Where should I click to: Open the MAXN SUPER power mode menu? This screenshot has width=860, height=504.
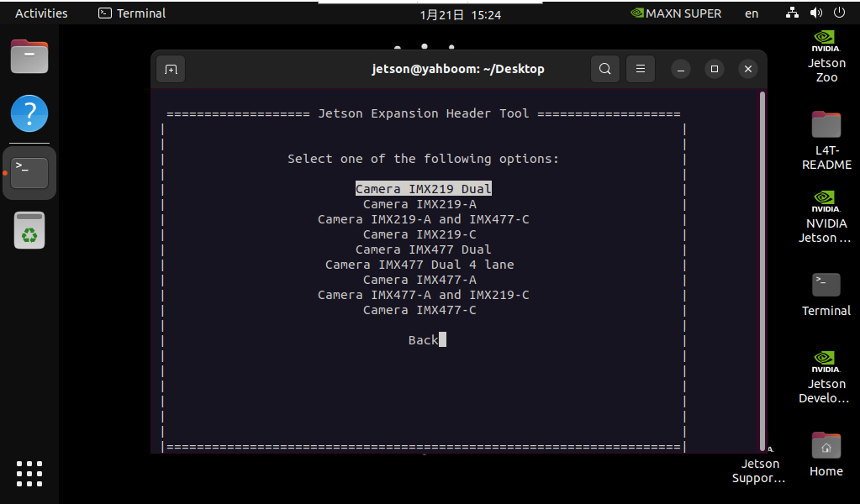(x=676, y=13)
